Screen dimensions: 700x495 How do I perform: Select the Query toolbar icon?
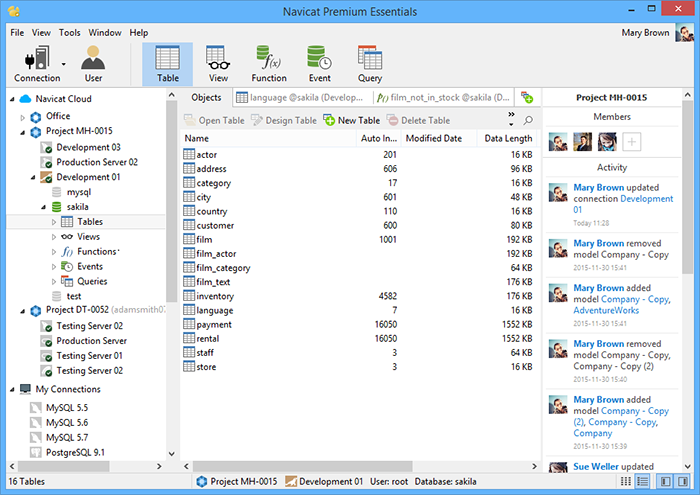[x=370, y=64]
